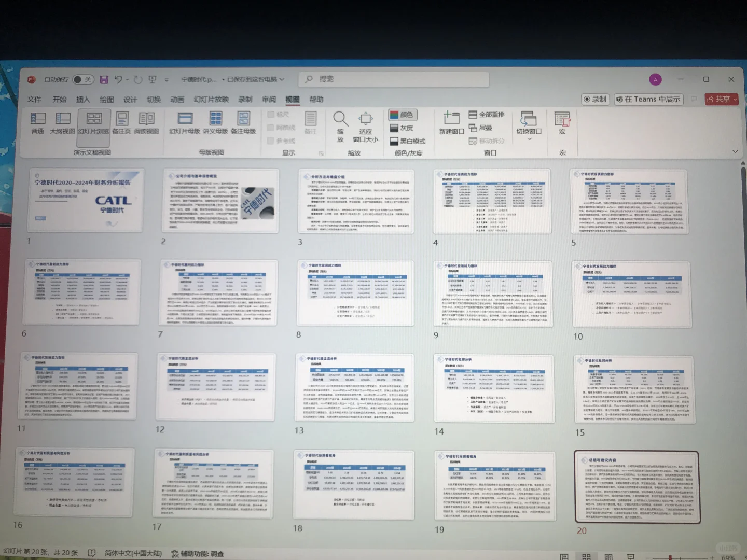The height and width of the screenshot is (560, 747).
Task: Open the 宏 macros button
Action: click(562, 123)
